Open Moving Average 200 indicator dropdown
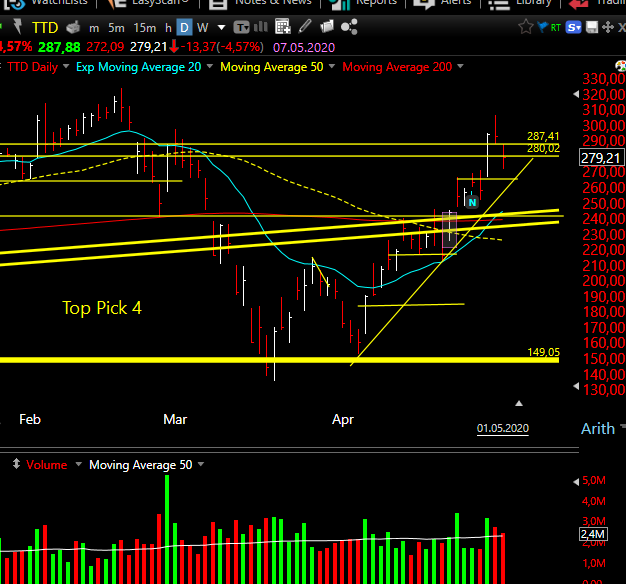Viewport: 626px width, 584px height. (x=460, y=66)
